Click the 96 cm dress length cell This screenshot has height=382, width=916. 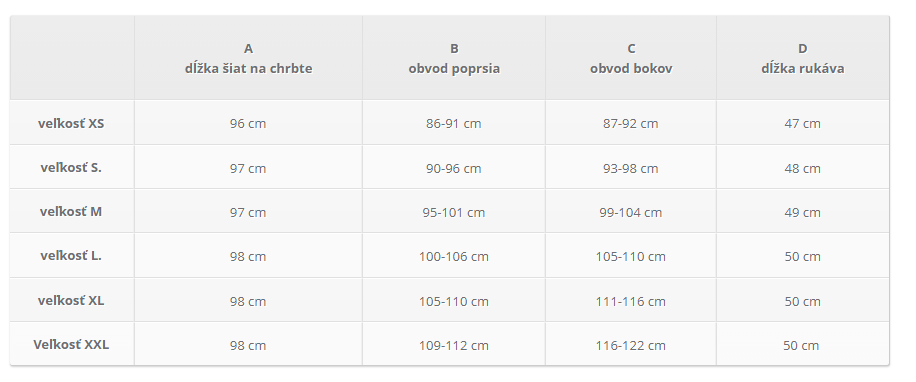pos(248,123)
